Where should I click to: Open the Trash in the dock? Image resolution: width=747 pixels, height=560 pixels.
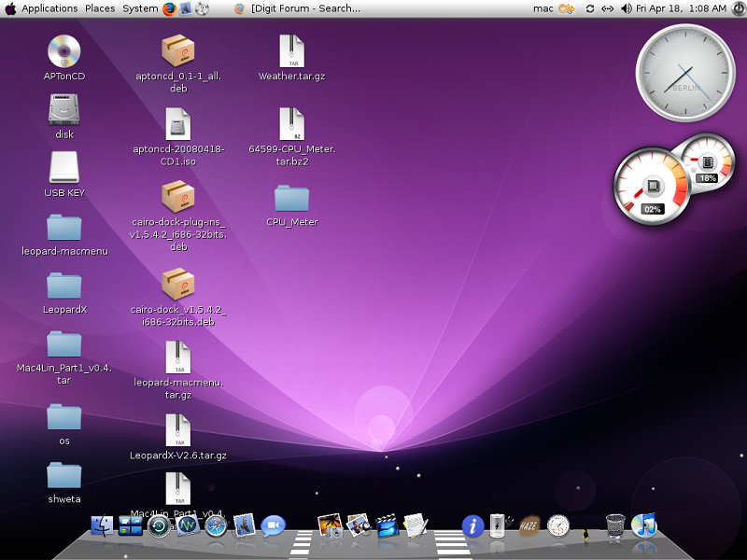[615, 525]
